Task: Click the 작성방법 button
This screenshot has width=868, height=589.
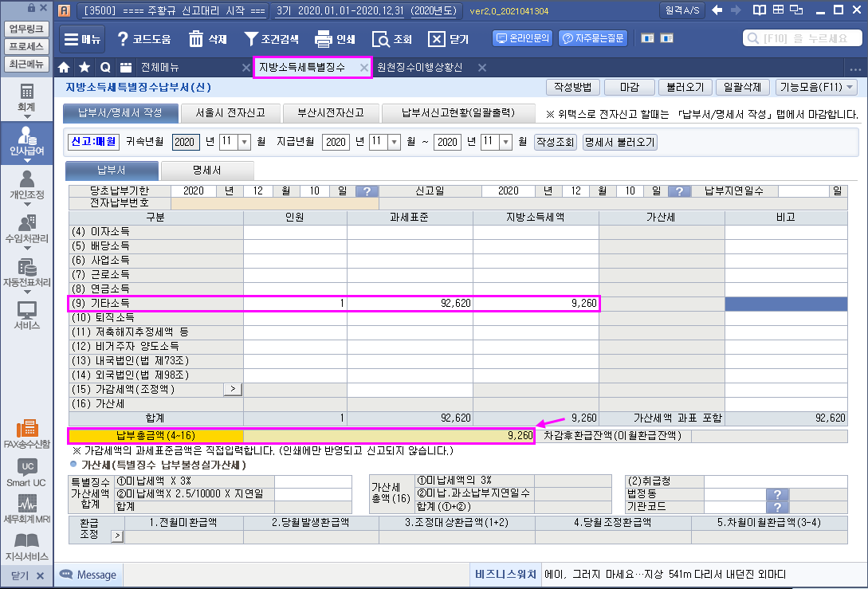Action: [x=573, y=88]
